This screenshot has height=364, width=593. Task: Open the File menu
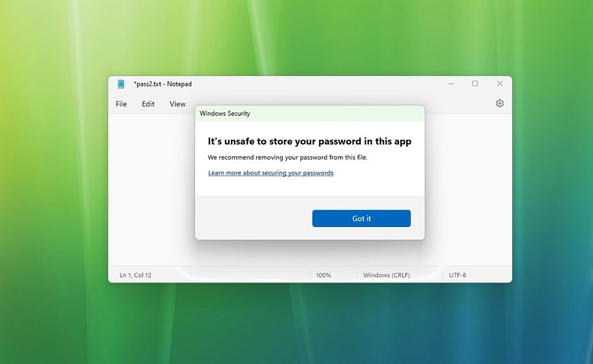click(x=120, y=104)
